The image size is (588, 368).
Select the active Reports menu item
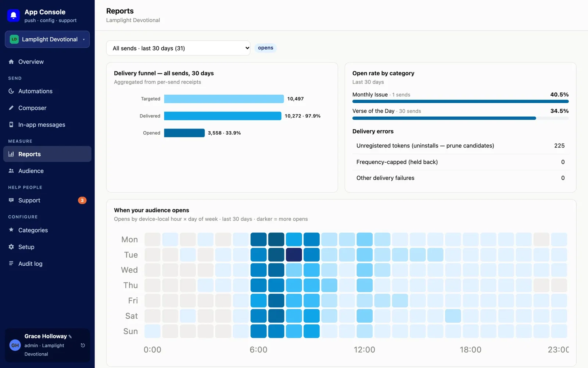(x=47, y=154)
